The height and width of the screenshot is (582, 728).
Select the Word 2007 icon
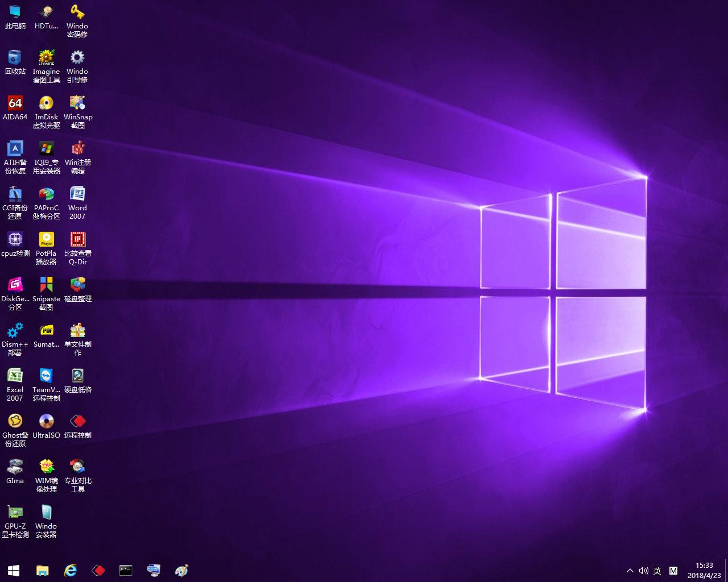coord(77,203)
